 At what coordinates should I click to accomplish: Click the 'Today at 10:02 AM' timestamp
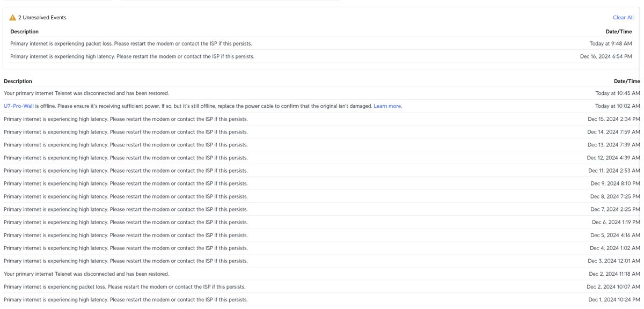(618, 106)
